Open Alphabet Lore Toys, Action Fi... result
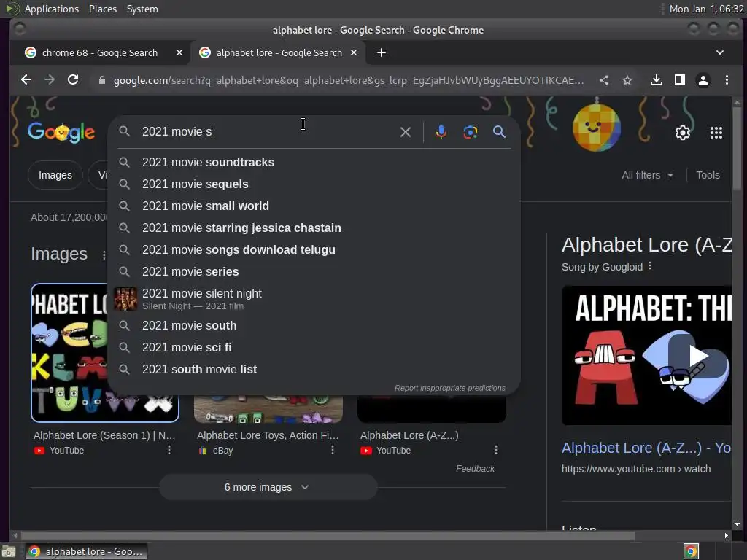Viewport: 747px width, 560px height. tap(268, 435)
